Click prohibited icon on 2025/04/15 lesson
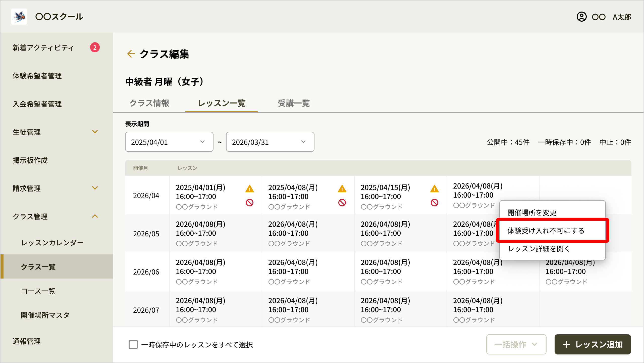This screenshot has height=363, width=644. click(x=435, y=203)
